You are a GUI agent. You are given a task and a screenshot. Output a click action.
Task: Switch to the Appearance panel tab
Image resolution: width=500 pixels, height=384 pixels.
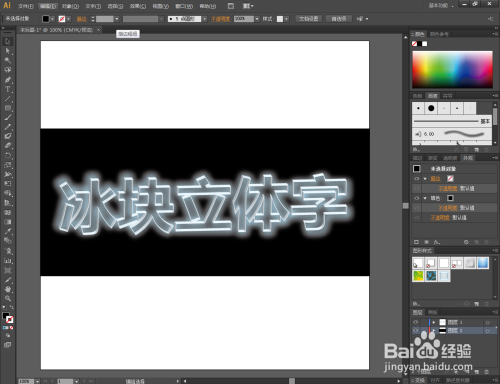(468, 158)
